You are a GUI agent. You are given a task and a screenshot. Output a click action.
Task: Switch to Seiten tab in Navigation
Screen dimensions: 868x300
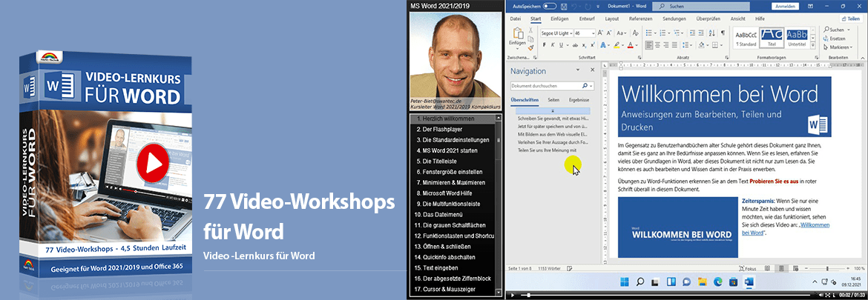click(x=553, y=99)
